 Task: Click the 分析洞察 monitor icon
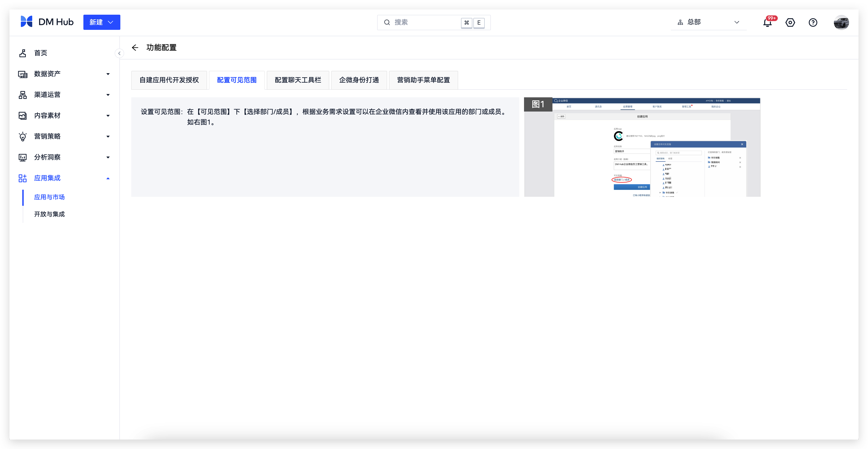coord(23,157)
